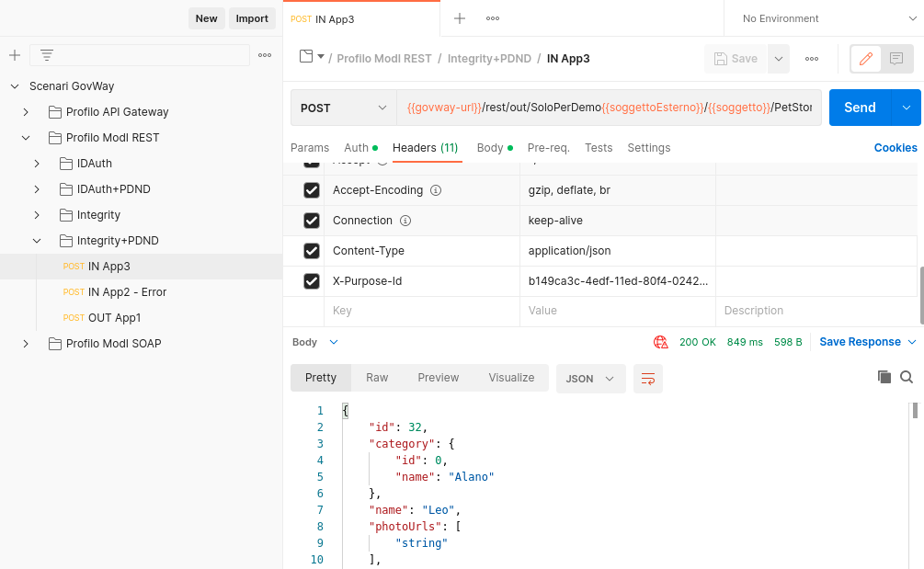Open the Save options dropdown arrow
The height and width of the screenshot is (569, 924).
[x=779, y=59]
